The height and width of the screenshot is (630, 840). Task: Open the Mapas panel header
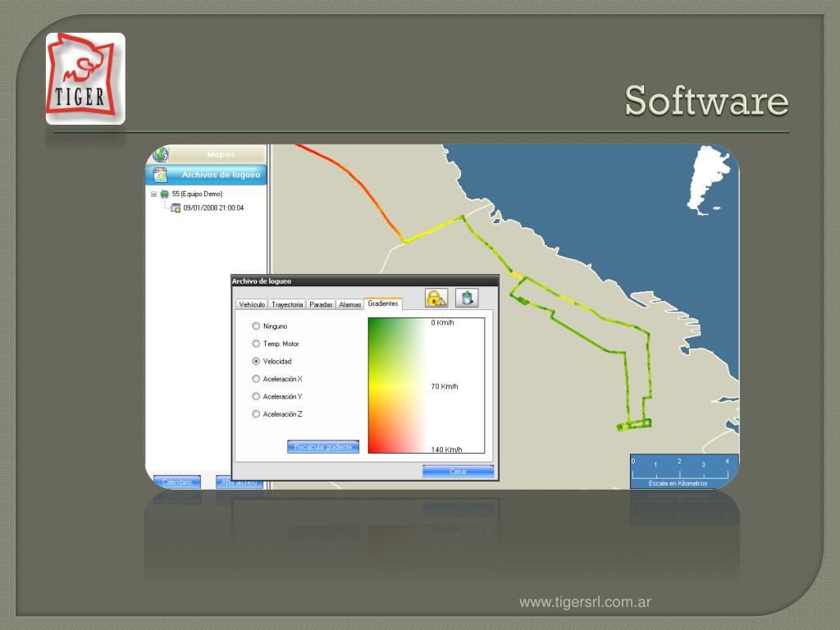tap(206, 154)
